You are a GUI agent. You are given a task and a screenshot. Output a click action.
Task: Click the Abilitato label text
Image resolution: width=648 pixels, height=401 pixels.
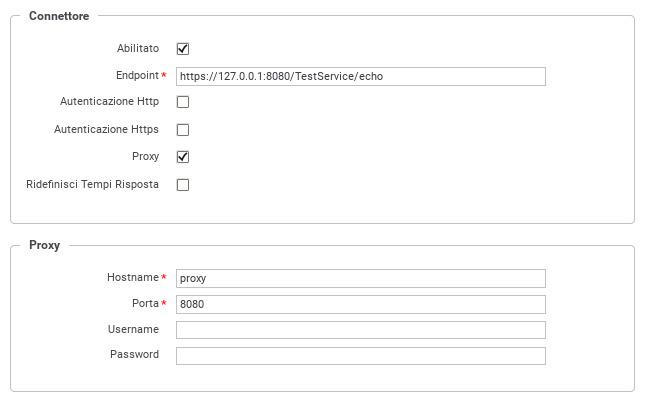(x=138, y=48)
